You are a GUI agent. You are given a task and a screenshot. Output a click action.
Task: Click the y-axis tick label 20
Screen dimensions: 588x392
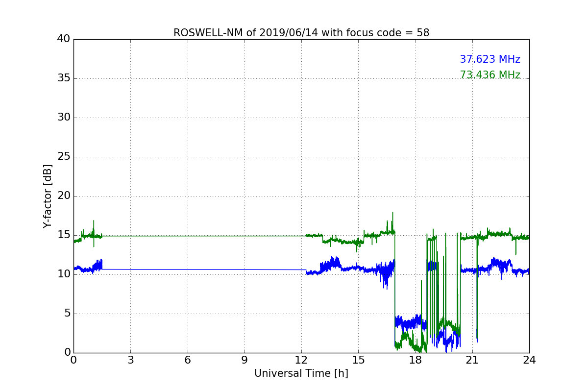tap(64, 196)
